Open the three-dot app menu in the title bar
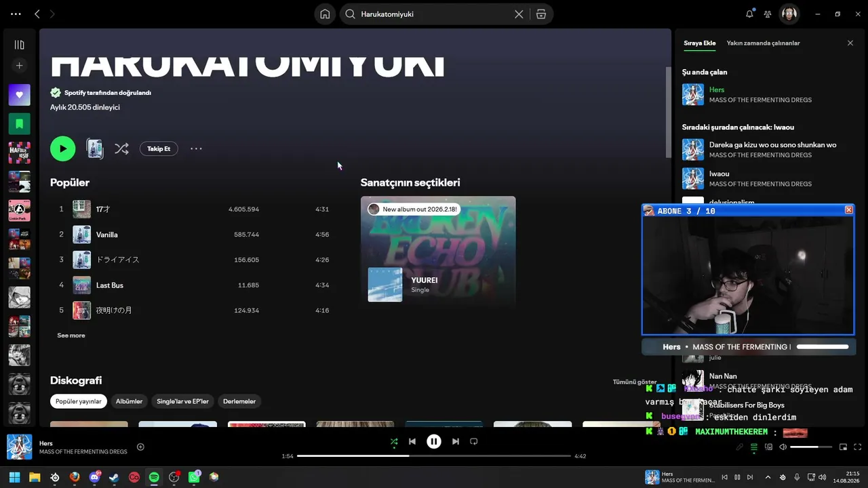Image resolution: width=868 pixels, height=488 pixels. [16, 14]
